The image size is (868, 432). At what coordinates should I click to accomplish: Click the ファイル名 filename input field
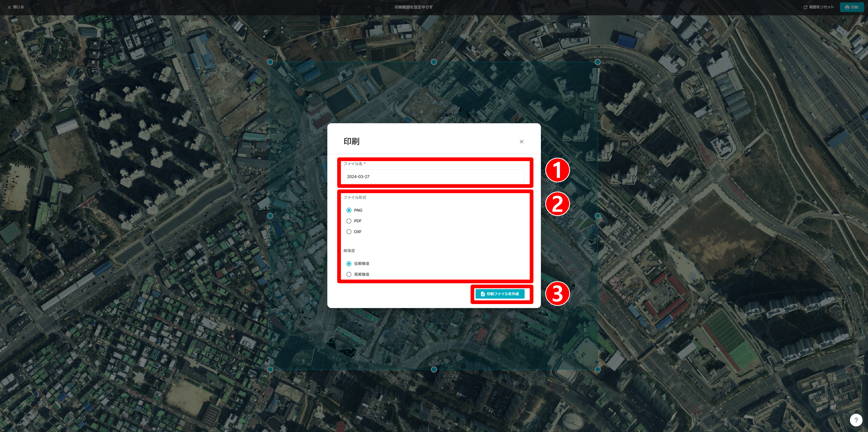(433, 176)
